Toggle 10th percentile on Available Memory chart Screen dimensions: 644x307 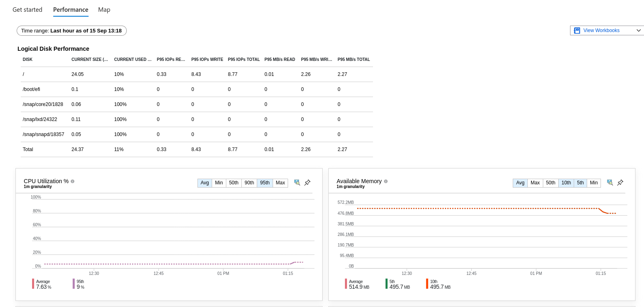(x=566, y=183)
